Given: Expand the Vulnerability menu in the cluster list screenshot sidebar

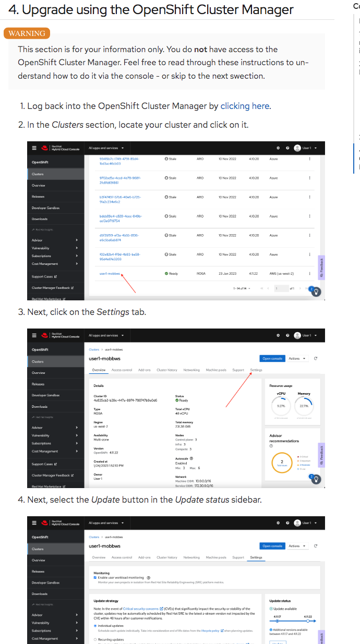Looking at the screenshot, I should tap(55, 248).
